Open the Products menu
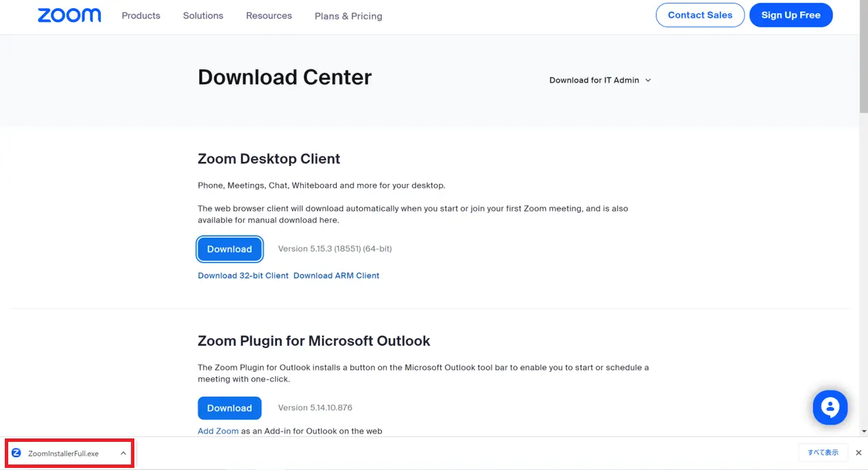This screenshot has width=868, height=470. point(141,15)
